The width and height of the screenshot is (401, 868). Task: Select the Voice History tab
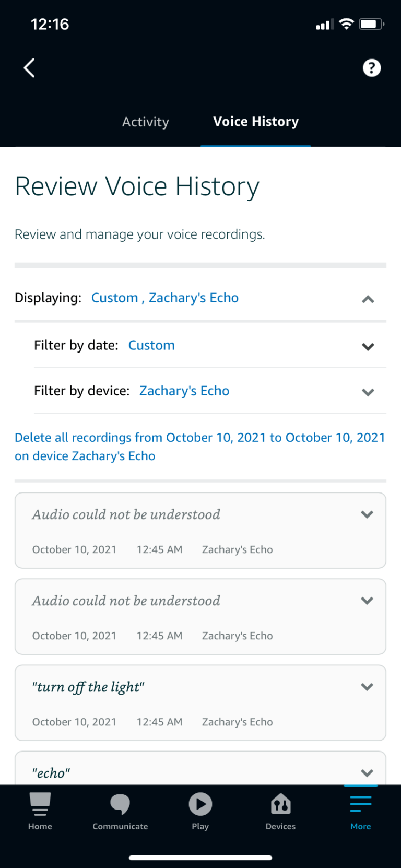[x=255, y=122]
